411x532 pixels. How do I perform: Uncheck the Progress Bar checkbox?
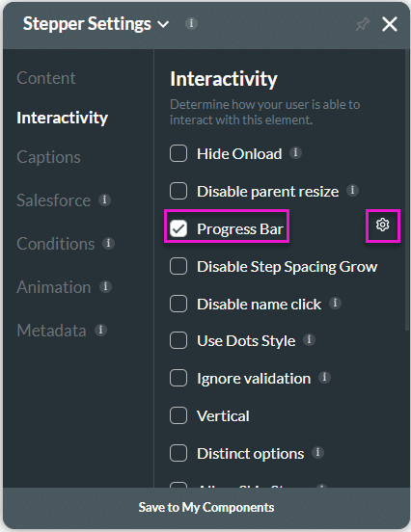point(178,228)
